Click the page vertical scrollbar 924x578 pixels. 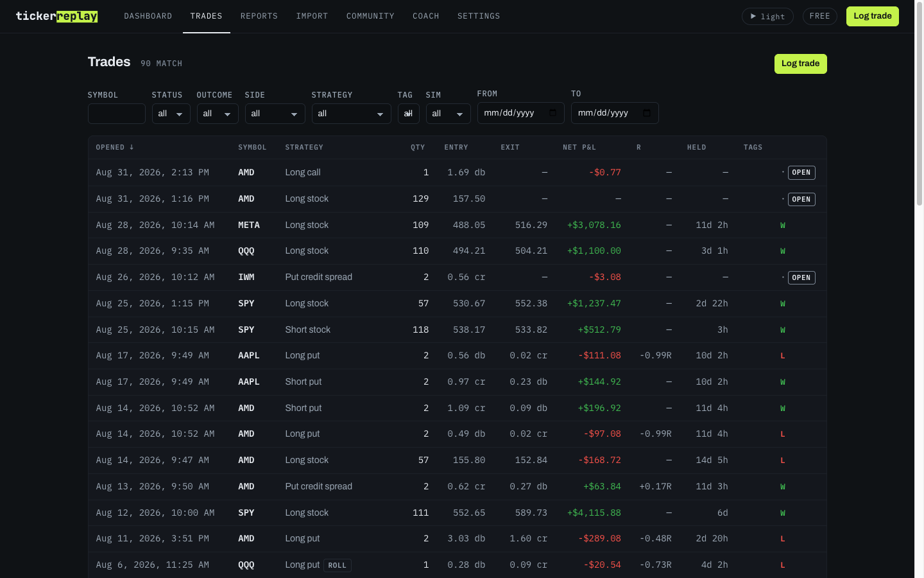919,103
